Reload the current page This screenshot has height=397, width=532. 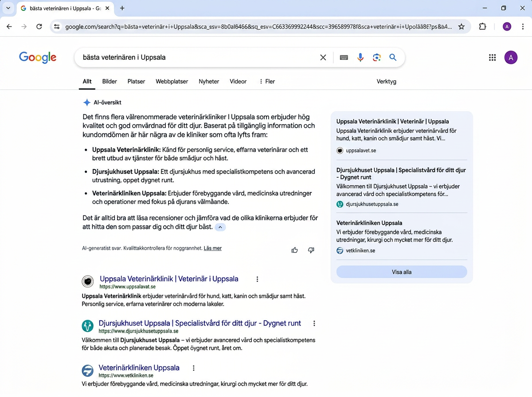[x=39, y=27]
